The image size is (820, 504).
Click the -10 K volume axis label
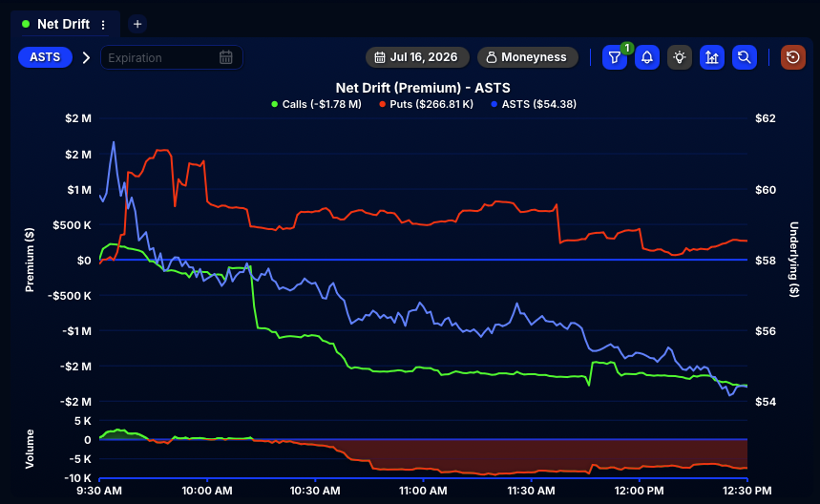78,478
